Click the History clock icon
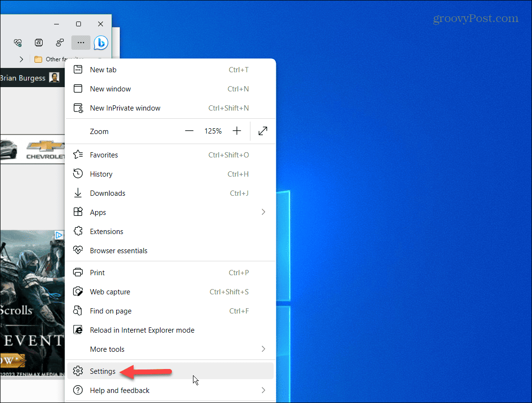 78,174
